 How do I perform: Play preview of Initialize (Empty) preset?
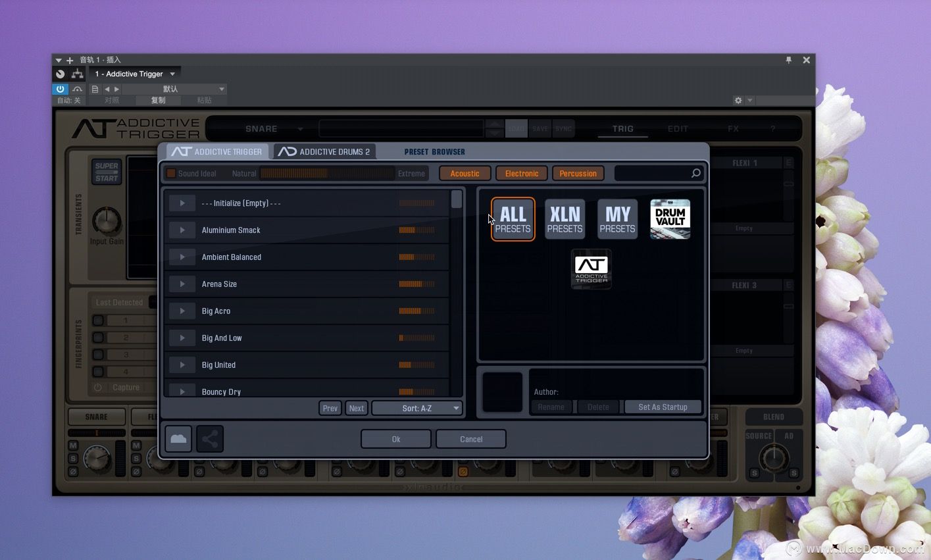coord(182,203)
